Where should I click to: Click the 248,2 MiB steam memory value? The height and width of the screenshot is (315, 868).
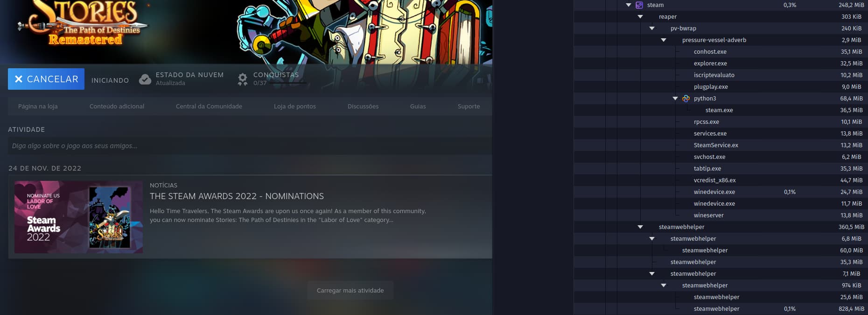pyautogui.click(x=851, y=5)
